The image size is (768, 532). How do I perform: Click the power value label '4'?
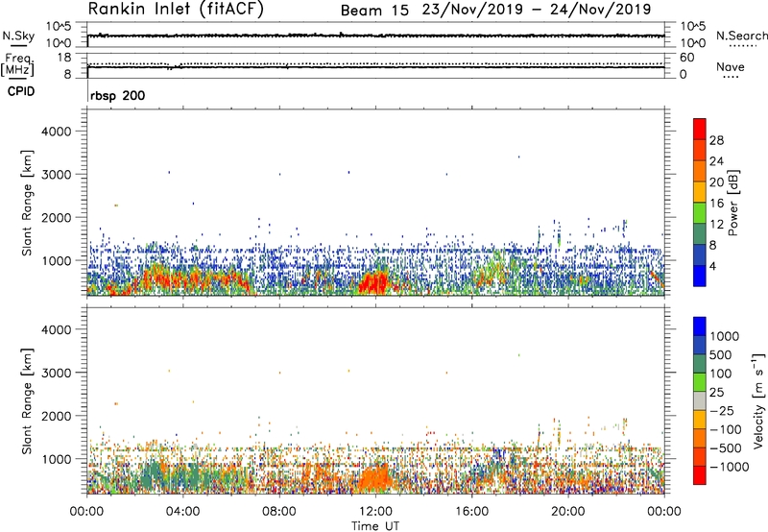pos(713,266)
